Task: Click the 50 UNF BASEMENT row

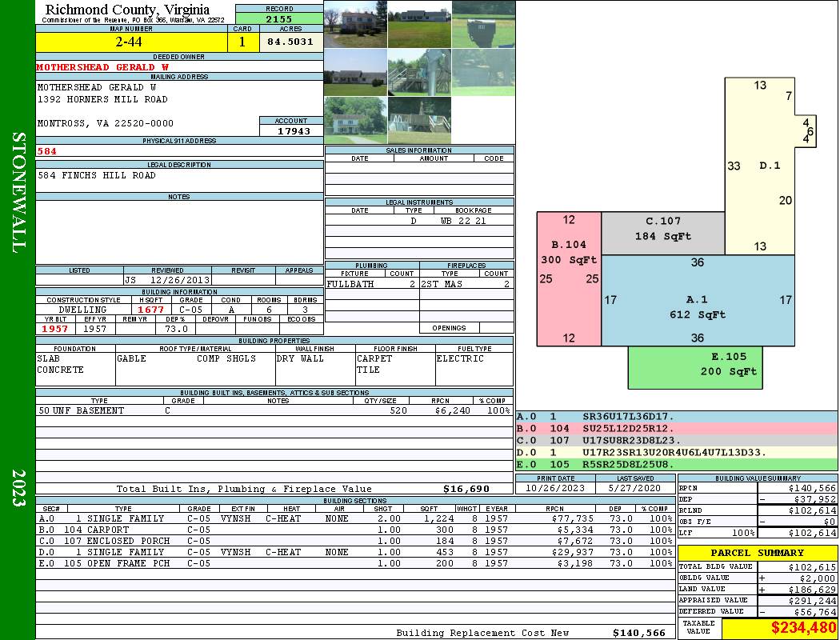Action: click(274, 410)
